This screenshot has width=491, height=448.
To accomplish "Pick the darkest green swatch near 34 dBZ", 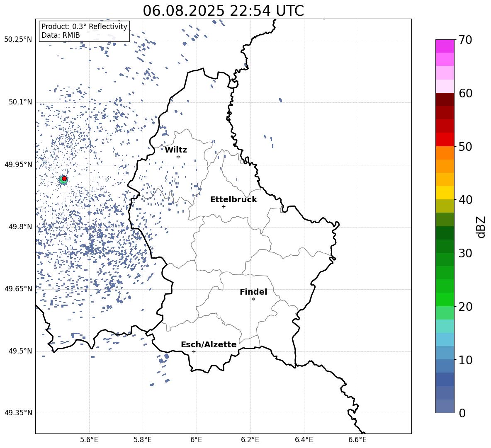I will pos(445,233).
